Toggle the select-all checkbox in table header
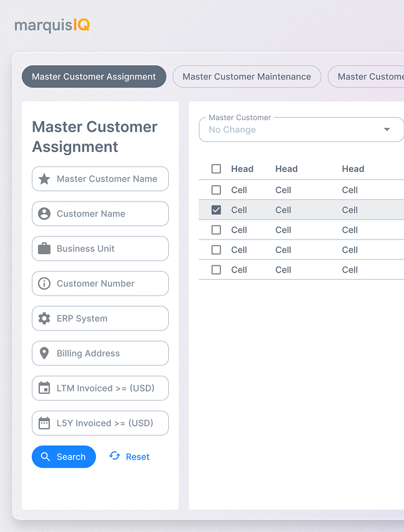Screen dimensions: 404x532 coord(216,169)
